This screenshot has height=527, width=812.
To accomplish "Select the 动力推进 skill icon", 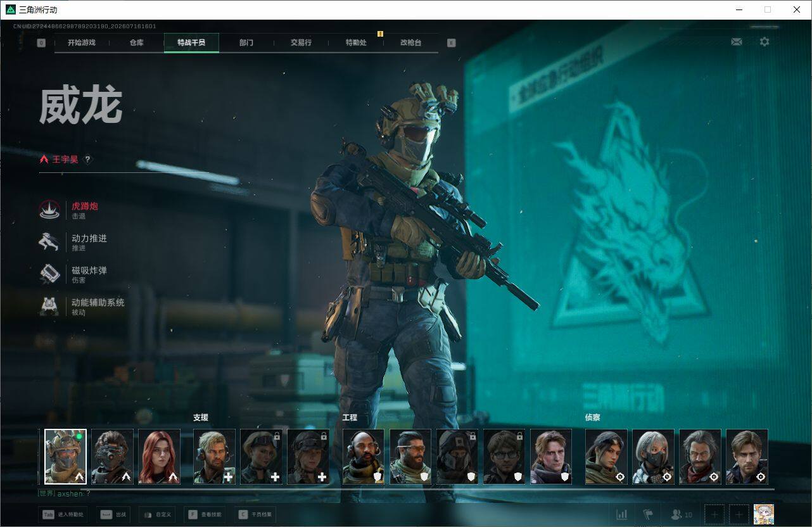I will click(49, 242).
